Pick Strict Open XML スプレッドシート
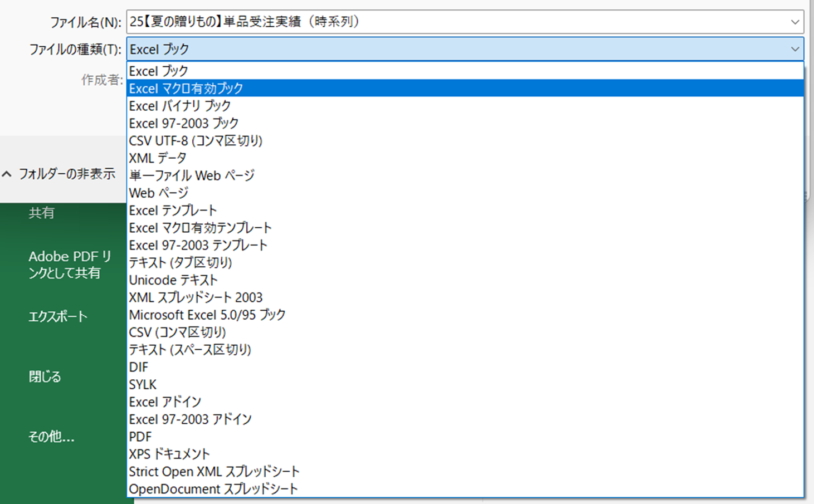The image size is (814, 504). tap(465, 472)
